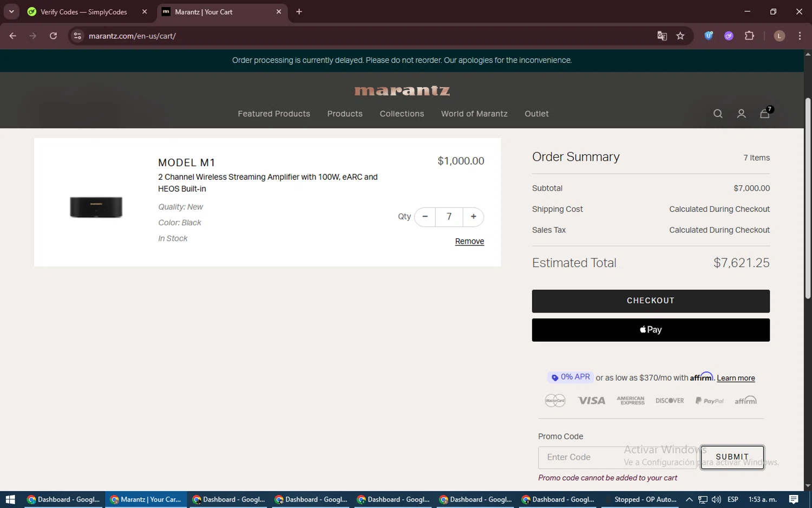Image resolution: width=812 pixels, height=508 pixels.
Task: Click the quantity field showing 7
Action: [449, 217]
